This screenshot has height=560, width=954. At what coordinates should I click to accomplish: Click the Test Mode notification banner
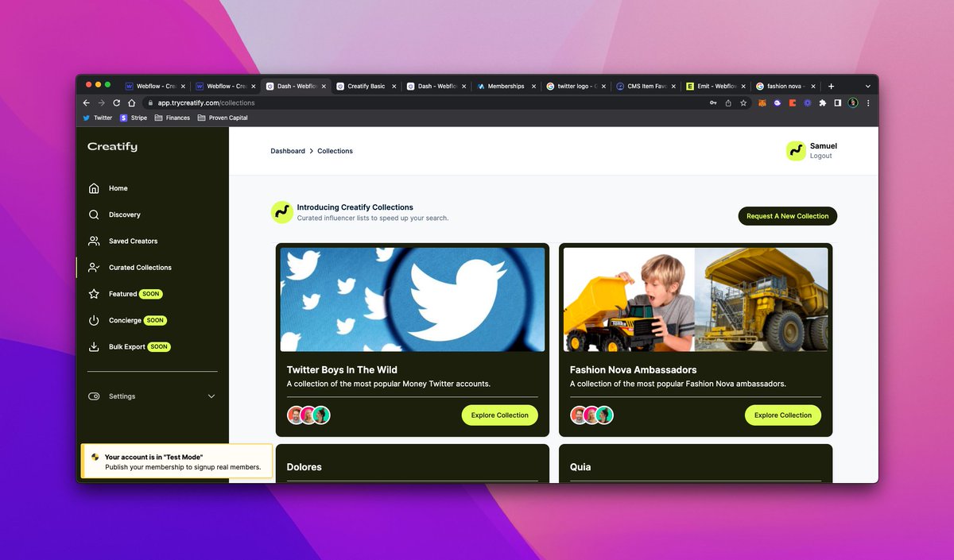point(176,462)
